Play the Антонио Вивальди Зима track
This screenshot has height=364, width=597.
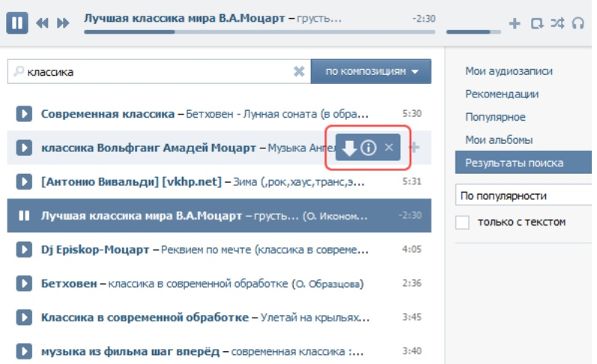pos(24,181)
